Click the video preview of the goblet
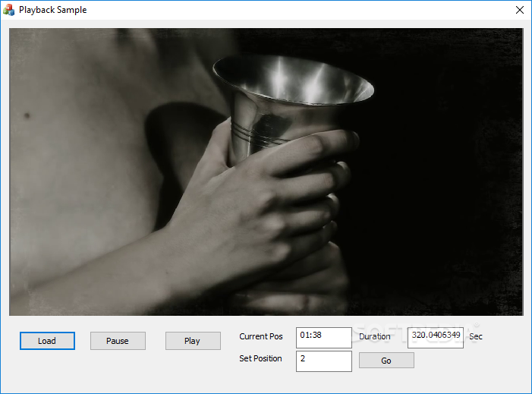 [266, 172]
